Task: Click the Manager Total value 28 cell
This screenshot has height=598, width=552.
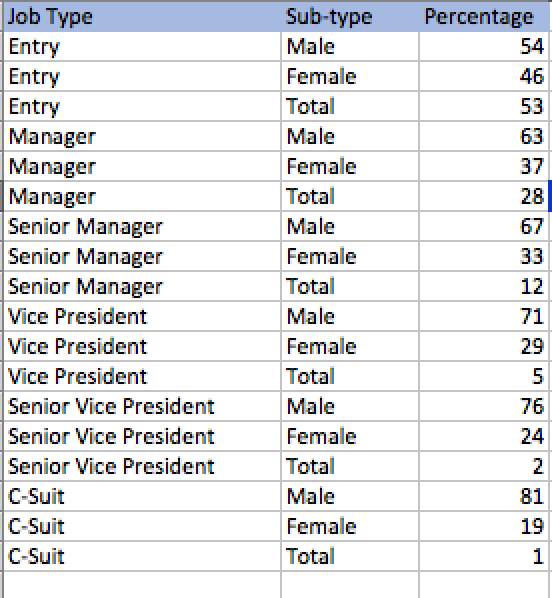Action: 484,196
